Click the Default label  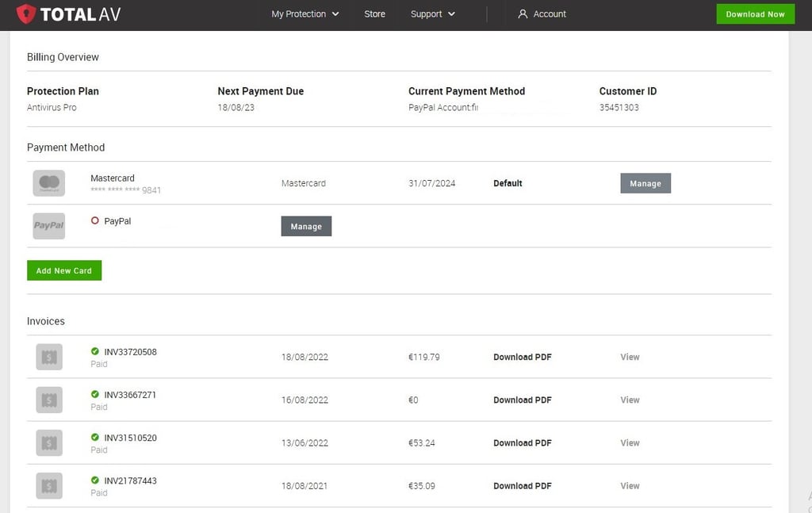[x=507, y=183]
